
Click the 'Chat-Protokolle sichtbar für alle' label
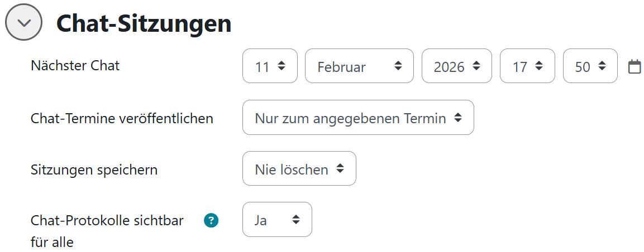tap(107, 221)
